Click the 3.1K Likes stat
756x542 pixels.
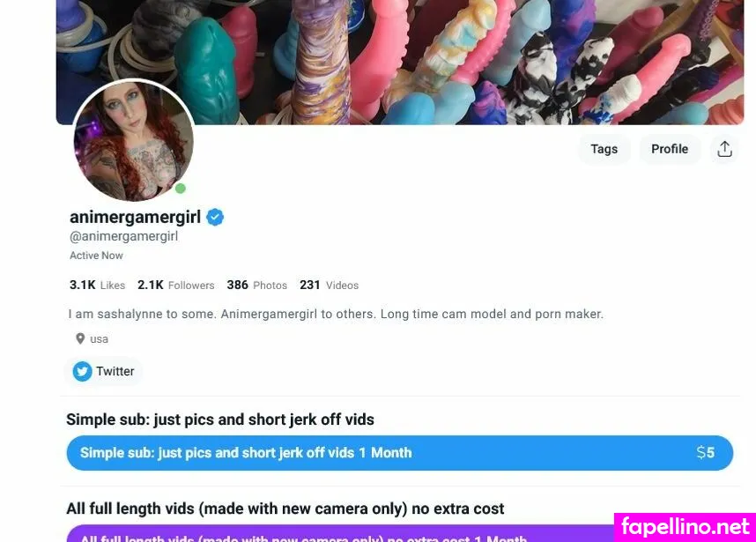(x=98, y=285)
